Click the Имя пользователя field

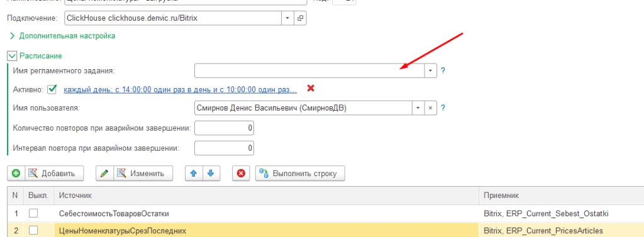tap(304, 108)
